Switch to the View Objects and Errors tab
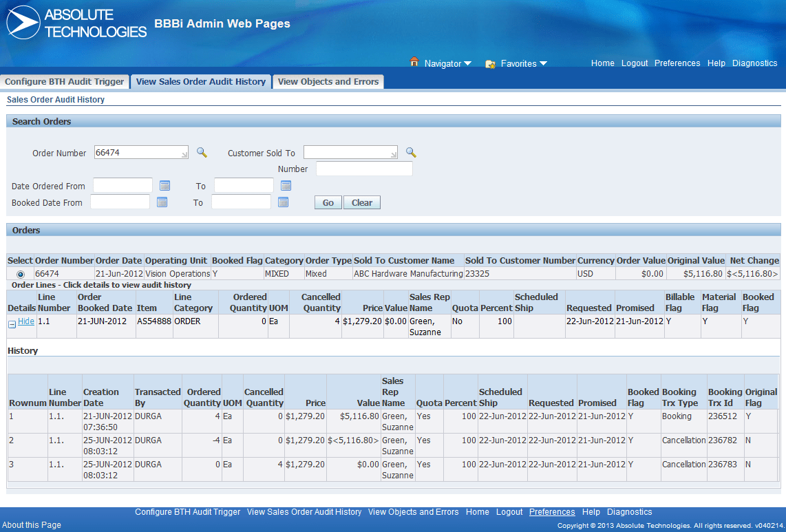This screenshot has width=786, height=532. (x=328, y=81)
